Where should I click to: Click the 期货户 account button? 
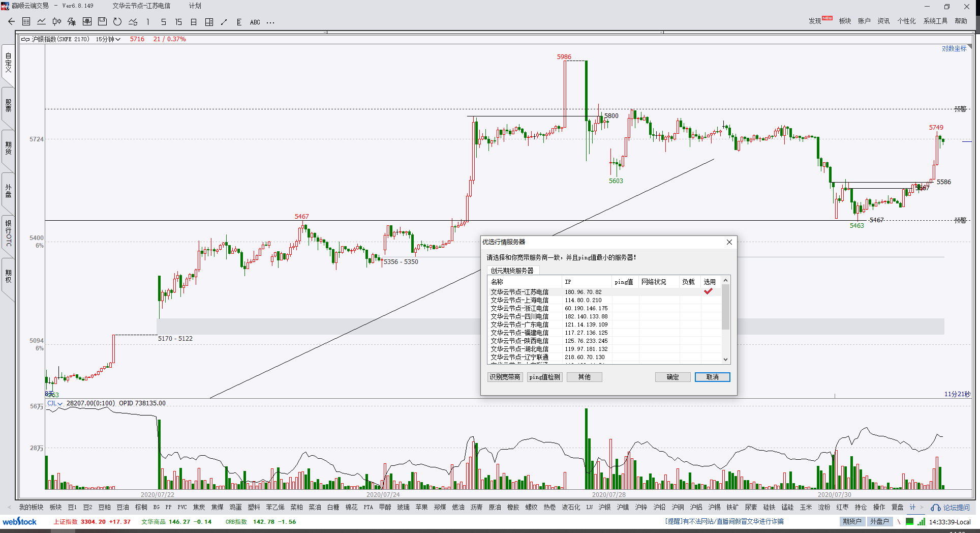(852, 521)
